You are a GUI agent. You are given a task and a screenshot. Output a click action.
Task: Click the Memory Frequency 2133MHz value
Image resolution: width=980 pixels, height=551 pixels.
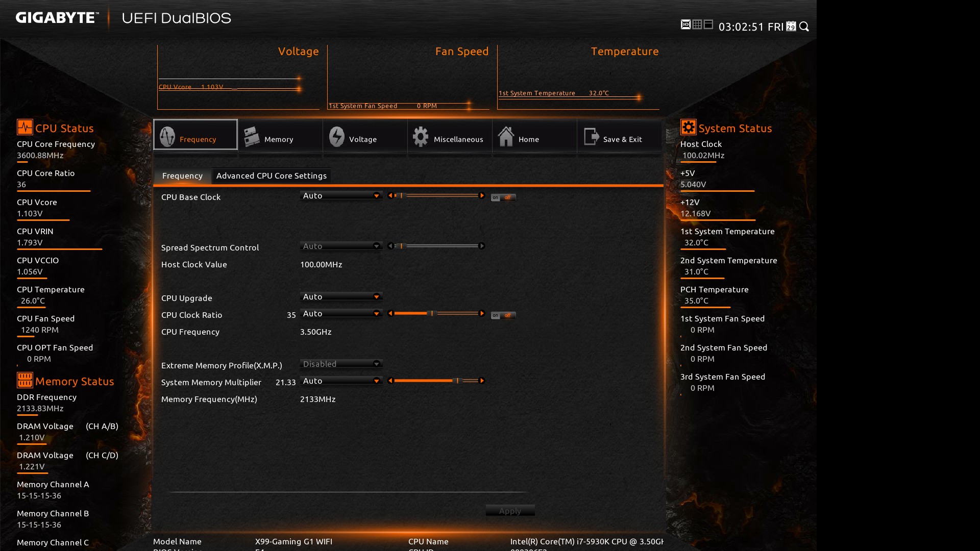(317, 399)
